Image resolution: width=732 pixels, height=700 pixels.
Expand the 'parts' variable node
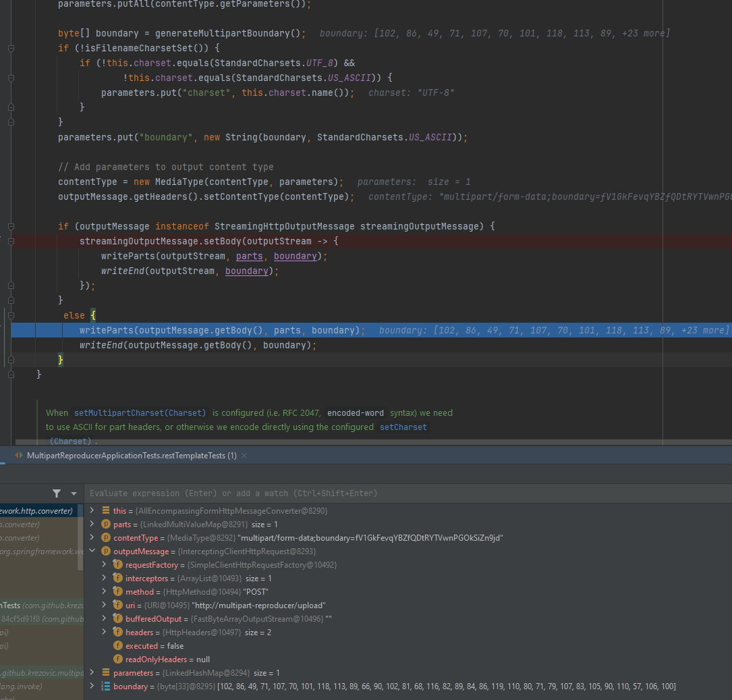92,524
